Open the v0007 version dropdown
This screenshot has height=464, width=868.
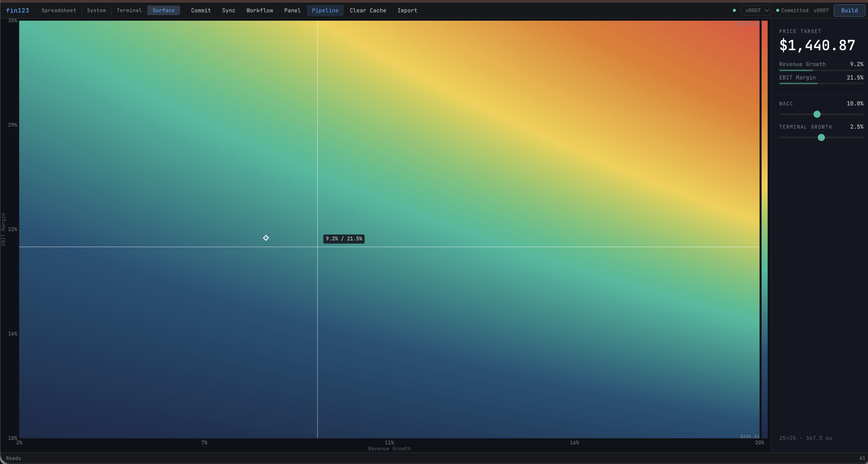tap(756, 10)
